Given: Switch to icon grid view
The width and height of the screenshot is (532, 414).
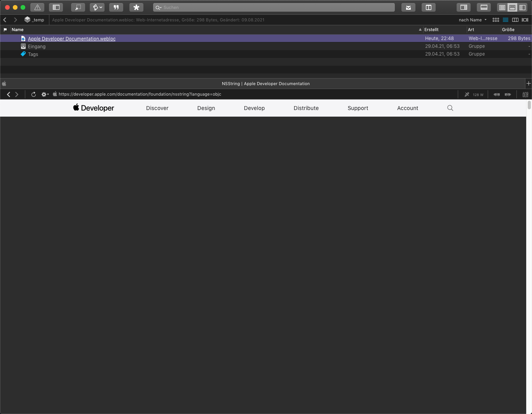Looking at the screenshot, I should [x=496, y=20].
